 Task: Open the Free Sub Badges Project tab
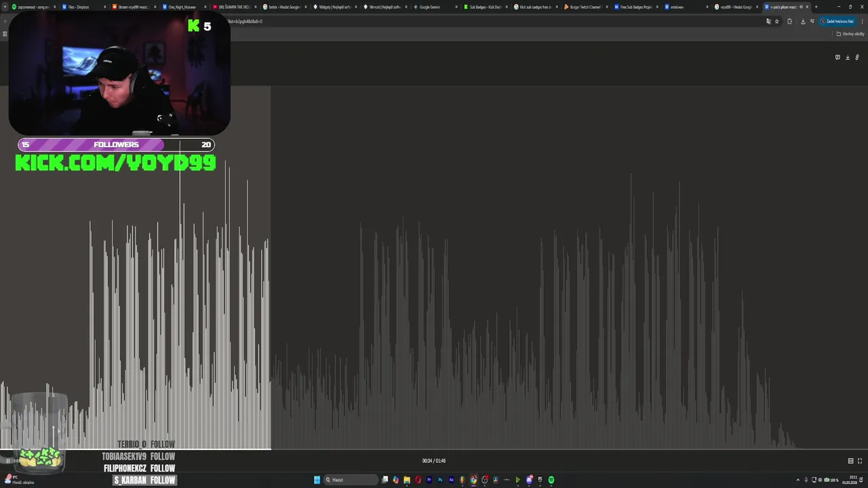[x=635, y=7]
